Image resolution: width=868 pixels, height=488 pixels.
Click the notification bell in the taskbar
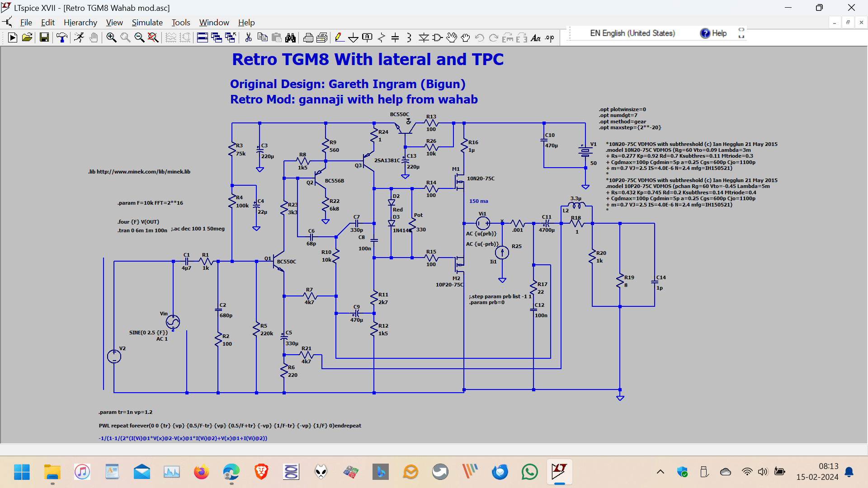click(849, 472)
